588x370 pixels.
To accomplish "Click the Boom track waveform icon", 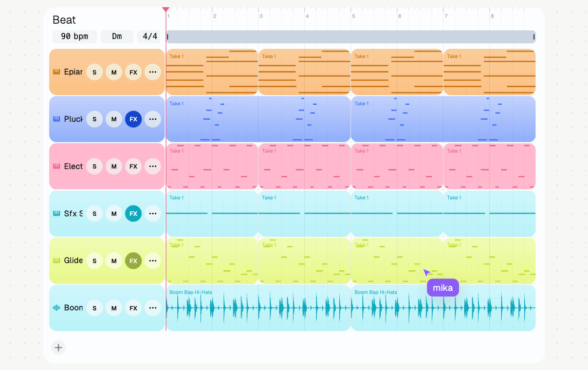I will [x=57, y=308].
